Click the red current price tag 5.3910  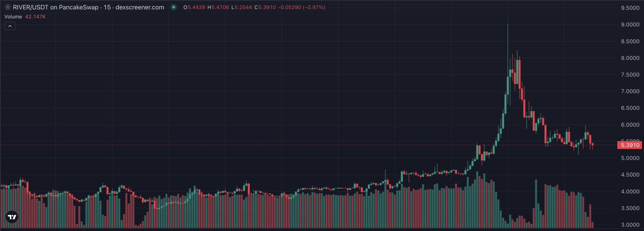point(628,145)
